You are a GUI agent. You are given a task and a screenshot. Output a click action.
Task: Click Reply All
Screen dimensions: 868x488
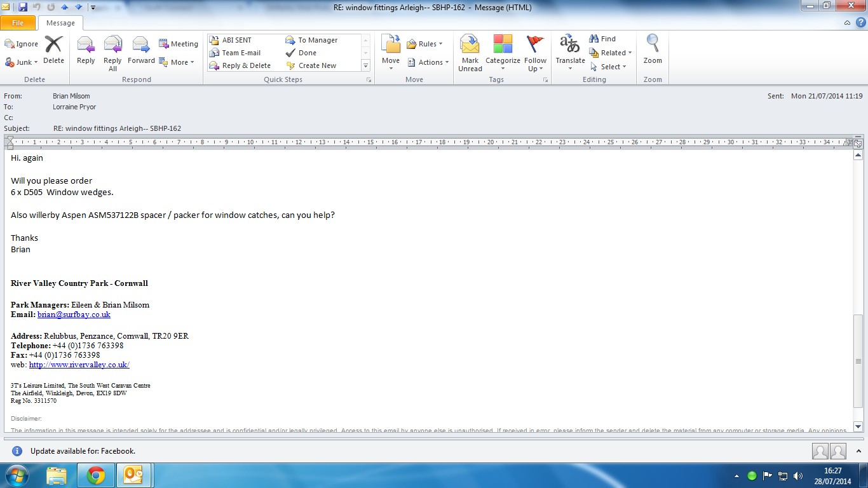point(112,53)
